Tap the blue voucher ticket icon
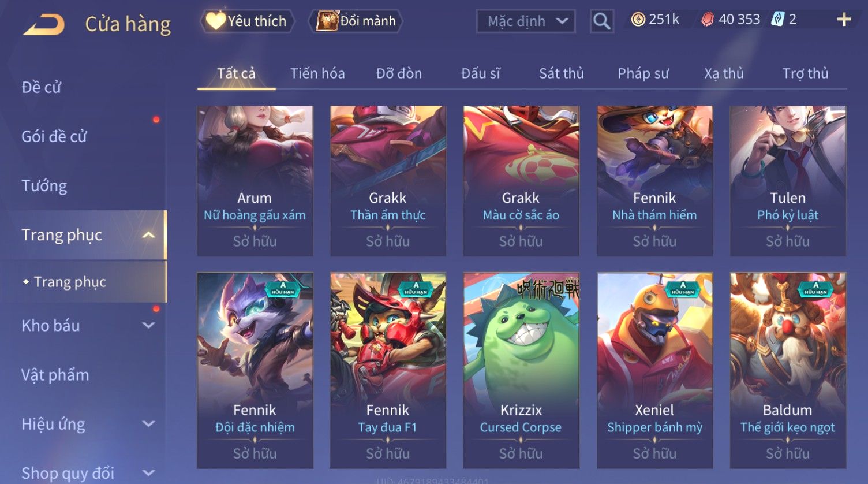This screenshot has height=484, width=868. pyautogui.click(x=777, y=20)
